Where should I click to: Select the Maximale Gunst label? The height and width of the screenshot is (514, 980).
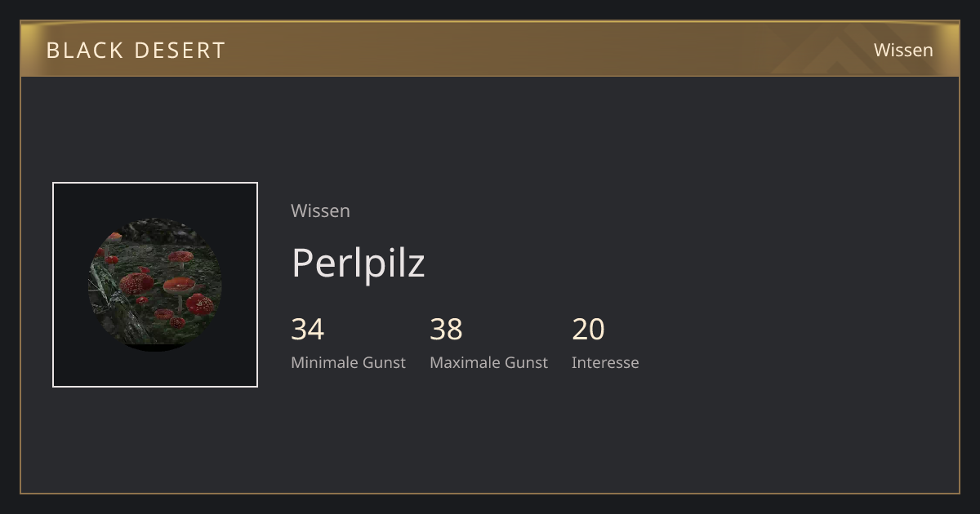coord(488,362)
